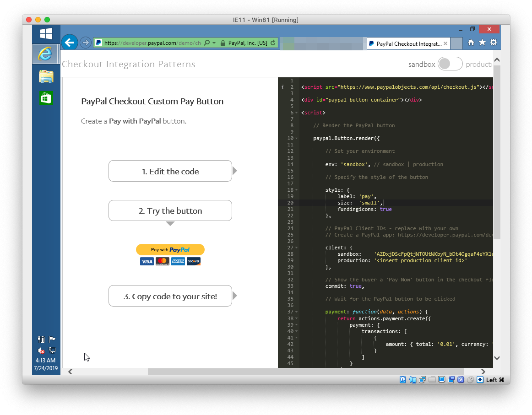The image size is (532, 415).
Task: Click the horizontal scrollbar right arrow
Action: (x=483, y=372)
